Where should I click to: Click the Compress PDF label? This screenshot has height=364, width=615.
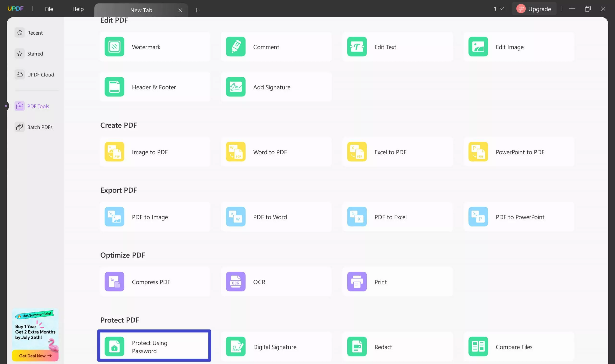pyautogui.click(x=151, y=282)
